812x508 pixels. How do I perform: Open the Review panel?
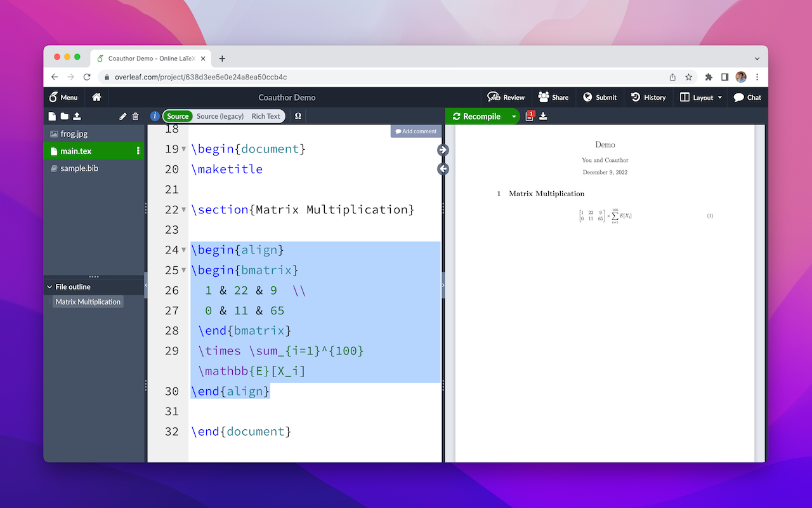(x=506, y=97)
